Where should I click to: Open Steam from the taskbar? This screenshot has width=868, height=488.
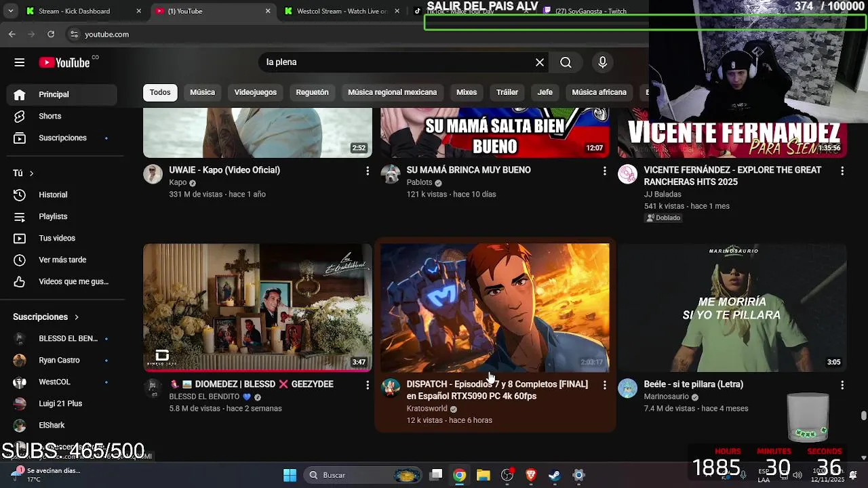pos(555,475)
